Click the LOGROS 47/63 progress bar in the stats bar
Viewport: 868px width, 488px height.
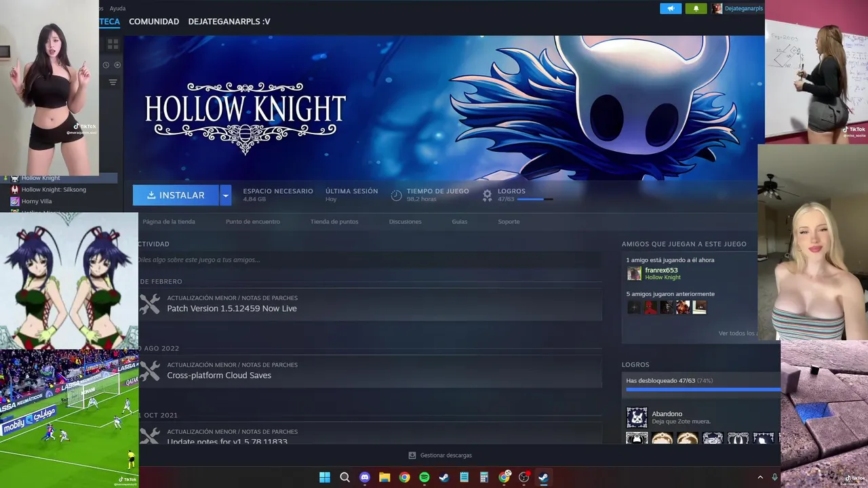535,199
